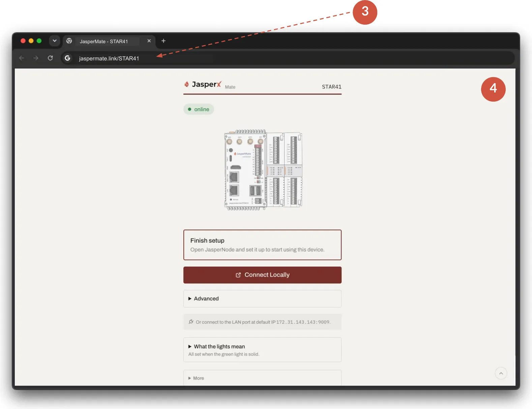This screenshot has width=532, height=409.
Task: Click 'All set when the green light is solid' text
Action: coord(224,354)
